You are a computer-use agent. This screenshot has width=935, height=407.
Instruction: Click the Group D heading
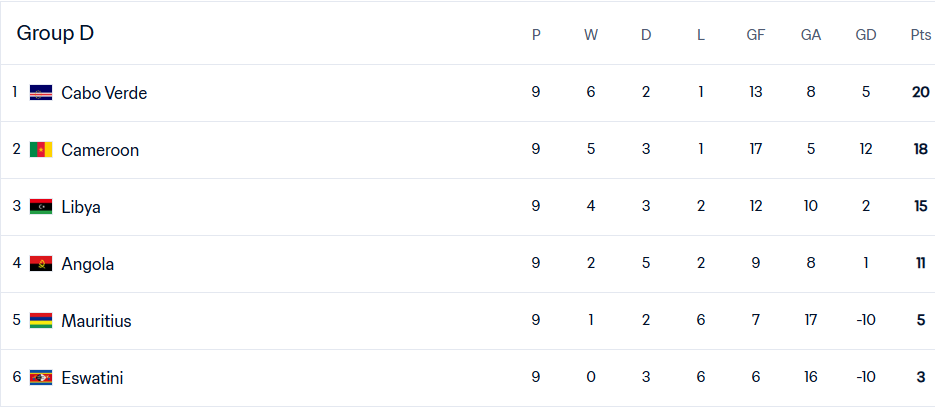(55, 33)
